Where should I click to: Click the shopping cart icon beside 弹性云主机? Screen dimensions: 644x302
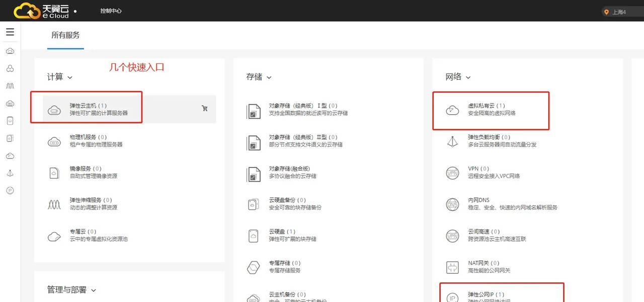click(x=204, y=108)
